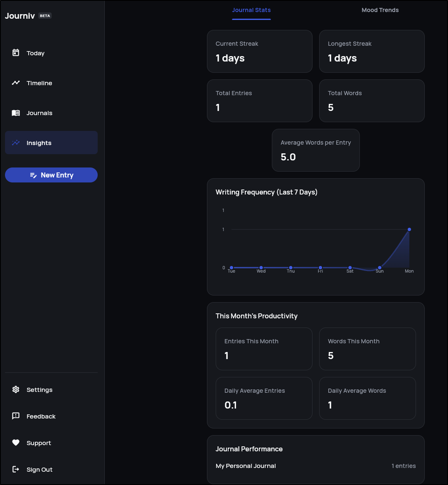Click the Sunday data point on chart

coord(379,268)
